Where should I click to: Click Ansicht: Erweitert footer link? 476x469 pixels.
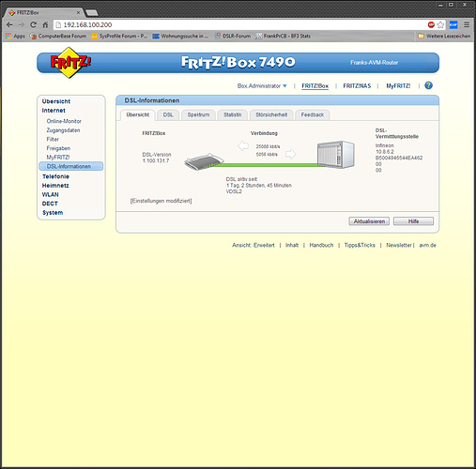[x=253, y=245]
